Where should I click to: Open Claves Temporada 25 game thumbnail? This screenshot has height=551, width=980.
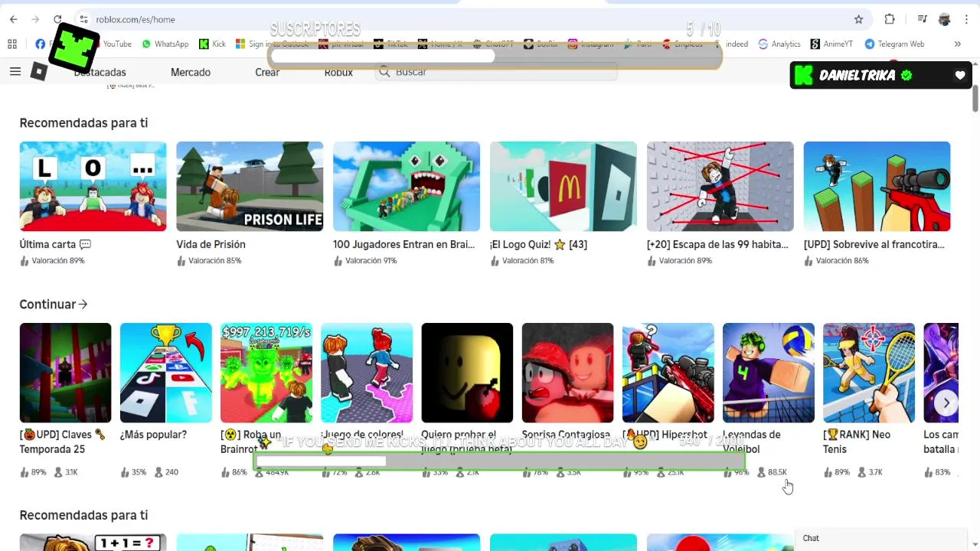pos(65,373)
